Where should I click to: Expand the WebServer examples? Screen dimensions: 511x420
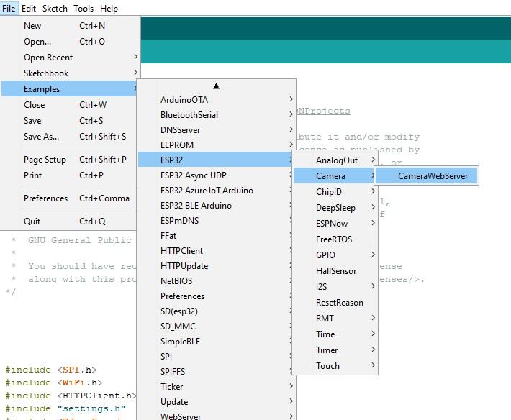click(x=217, y=416)
